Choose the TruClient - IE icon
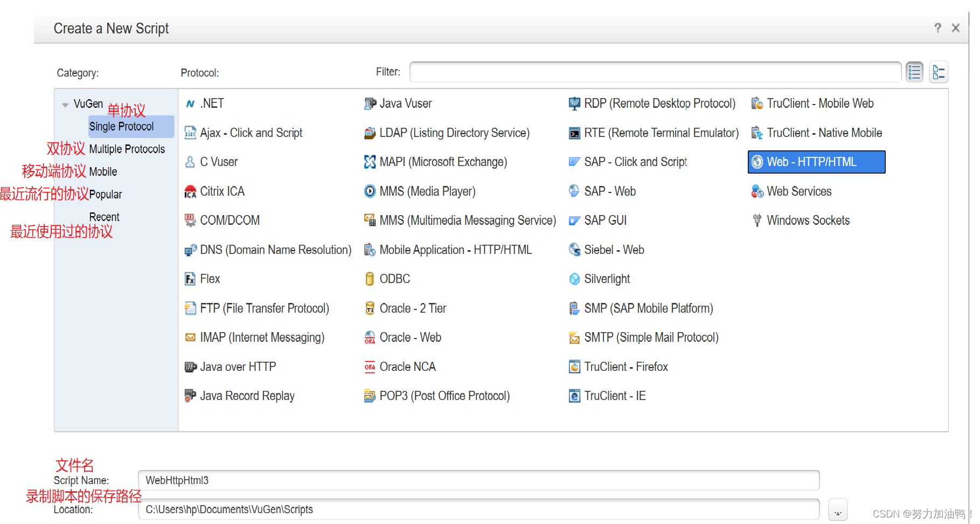This screenshot has width=980, height=524. (574, 396)
